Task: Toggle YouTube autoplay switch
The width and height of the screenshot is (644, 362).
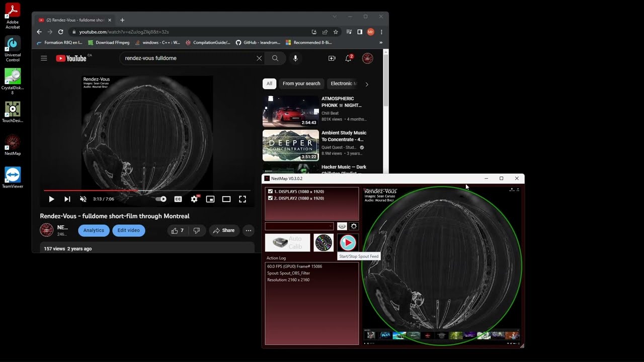Action: pos(161,199)
